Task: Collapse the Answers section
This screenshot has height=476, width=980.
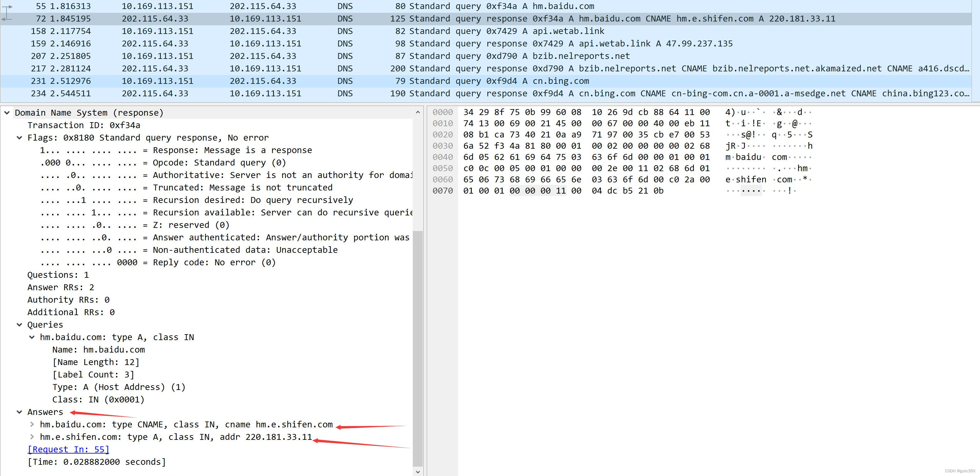Action: [19, 412]
